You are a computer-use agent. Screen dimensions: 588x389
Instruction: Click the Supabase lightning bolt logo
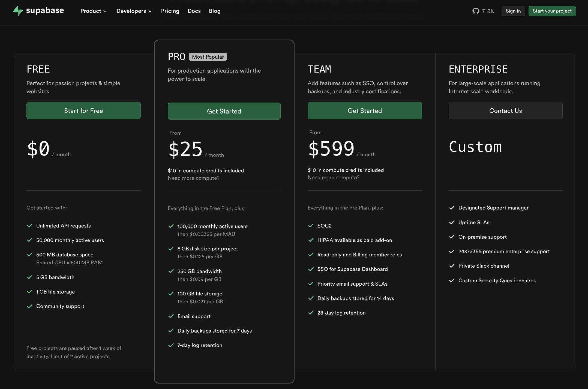(18, 11)
